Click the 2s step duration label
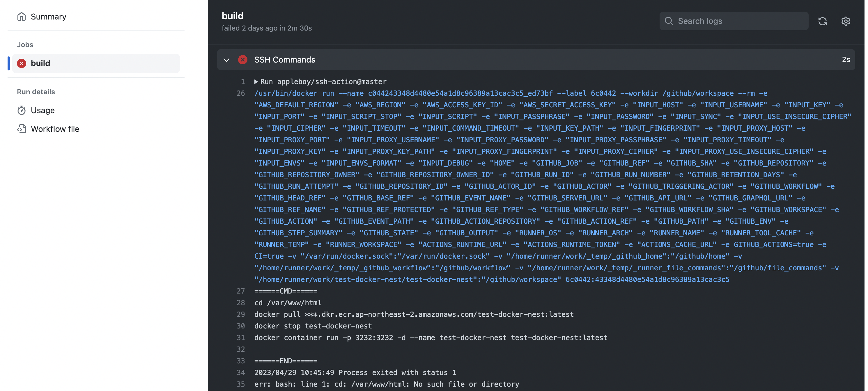The image size is (868, 391). click(846, 60)
